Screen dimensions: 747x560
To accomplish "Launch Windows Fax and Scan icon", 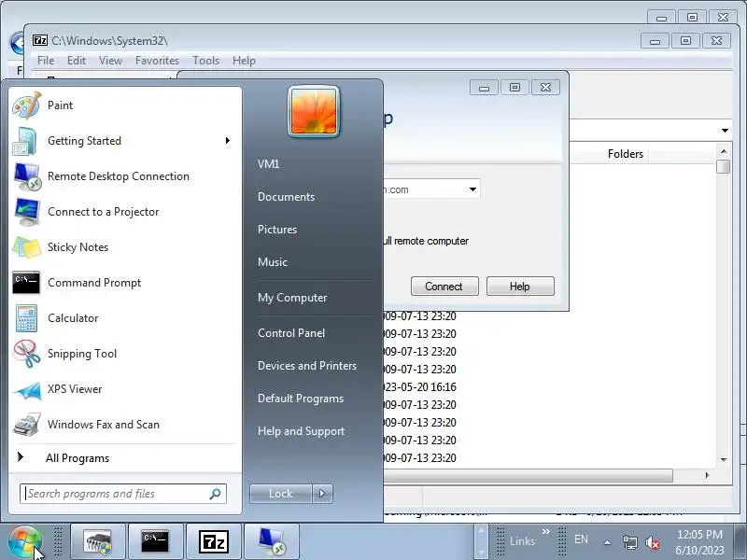I will (x=26, y=425).
